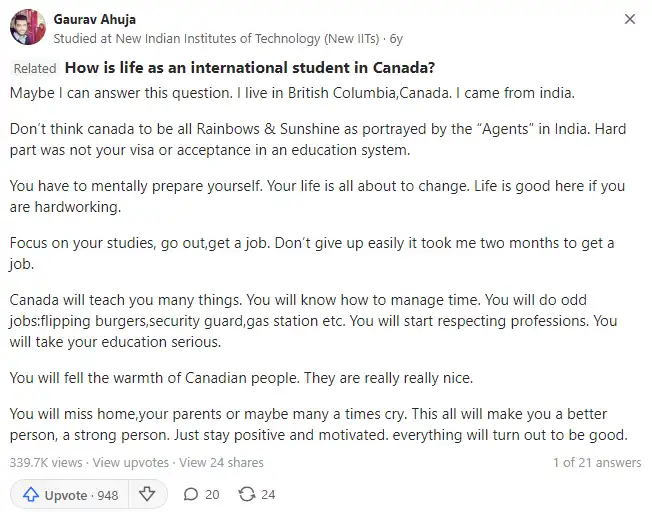Image resolution: width=652 pixels, height=512 pixels.
Task: Open the question title about Canada
Action: pyautogui.click(x=250, y=67)
